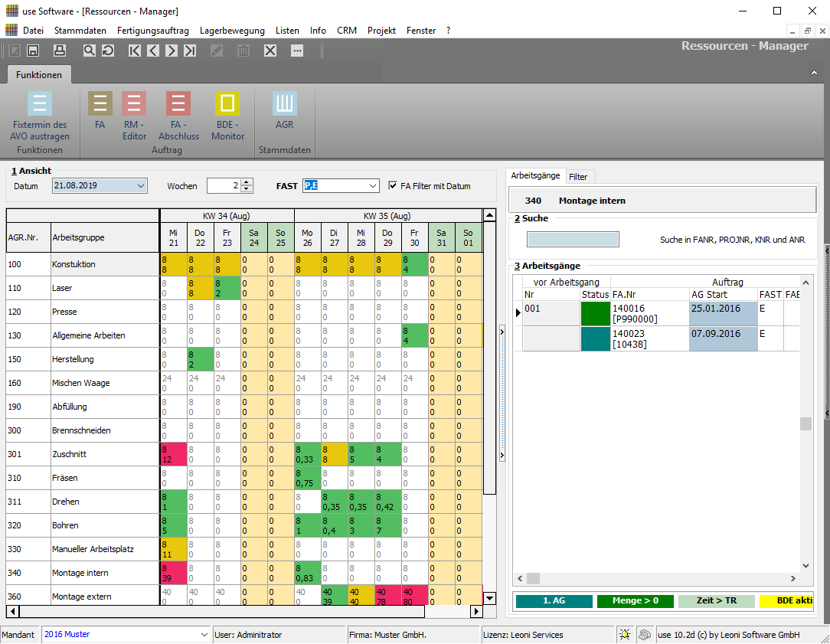Open the Mandant 2016 Muster dropdown
Screen dimensions: 830x644
[x=204, y=635]
